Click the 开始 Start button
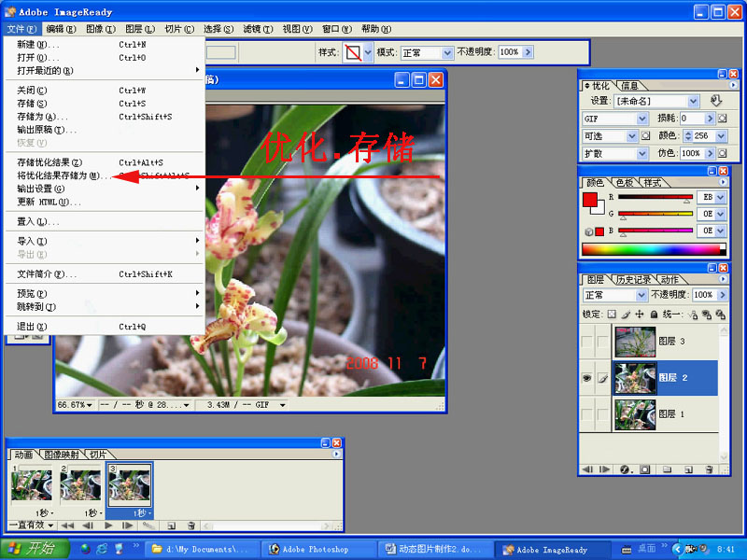747x560 pixels. point(35,549)
